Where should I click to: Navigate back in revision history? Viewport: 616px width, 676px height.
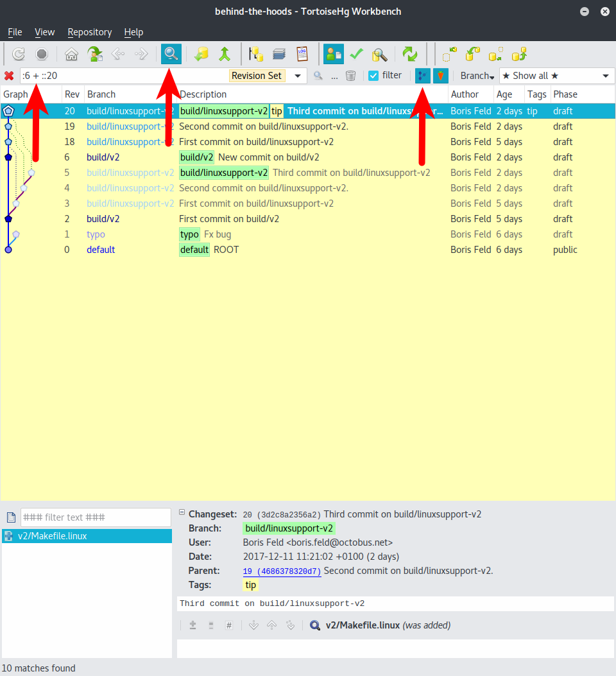(118, 55)
